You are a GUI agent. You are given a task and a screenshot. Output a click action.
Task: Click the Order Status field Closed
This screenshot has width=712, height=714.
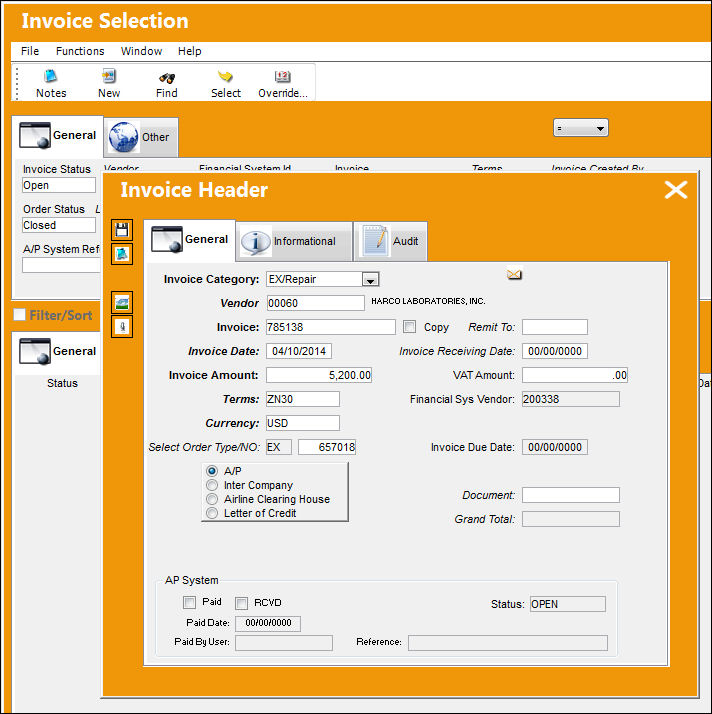[x=59, y=225]
